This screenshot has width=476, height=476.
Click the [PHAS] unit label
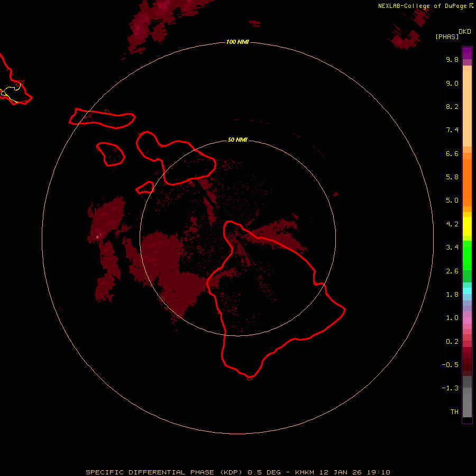447,36
